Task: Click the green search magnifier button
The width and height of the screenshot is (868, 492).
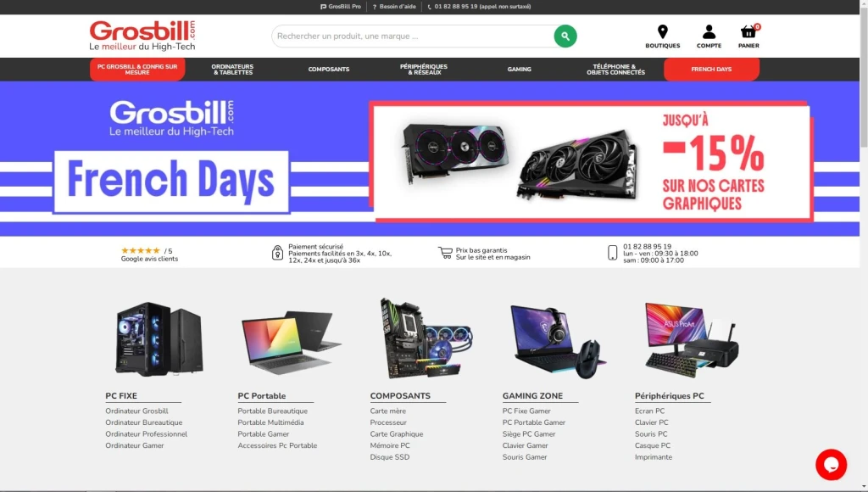Action: coord(565,36)
